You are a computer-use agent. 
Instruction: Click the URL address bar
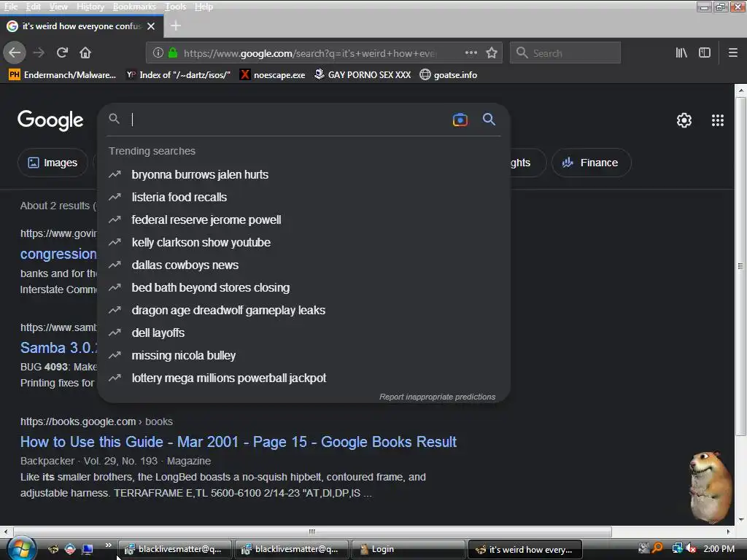(x=309, y=52)
